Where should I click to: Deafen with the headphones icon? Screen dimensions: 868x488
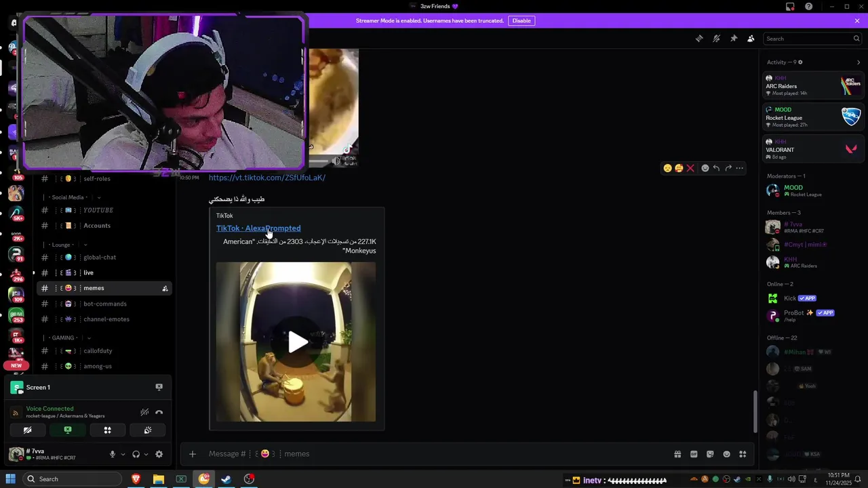[136, 454]
